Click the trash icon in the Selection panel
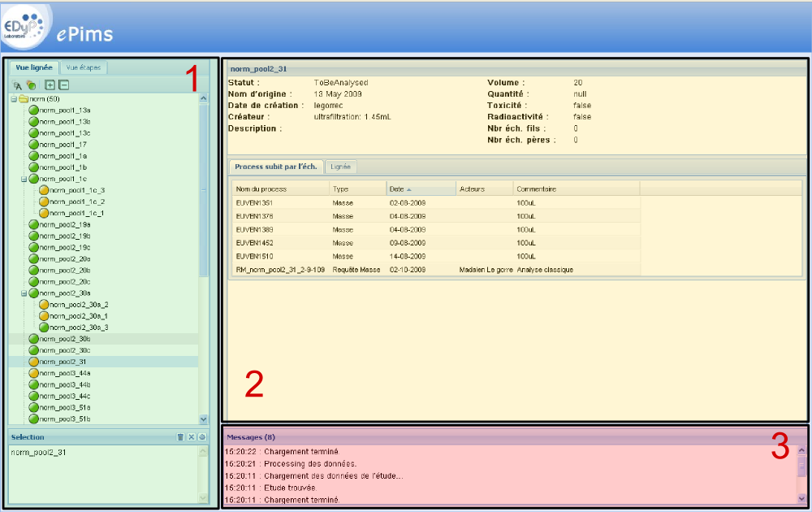The width and height of the screenshot is (812, 512). (x=180, y=437)
